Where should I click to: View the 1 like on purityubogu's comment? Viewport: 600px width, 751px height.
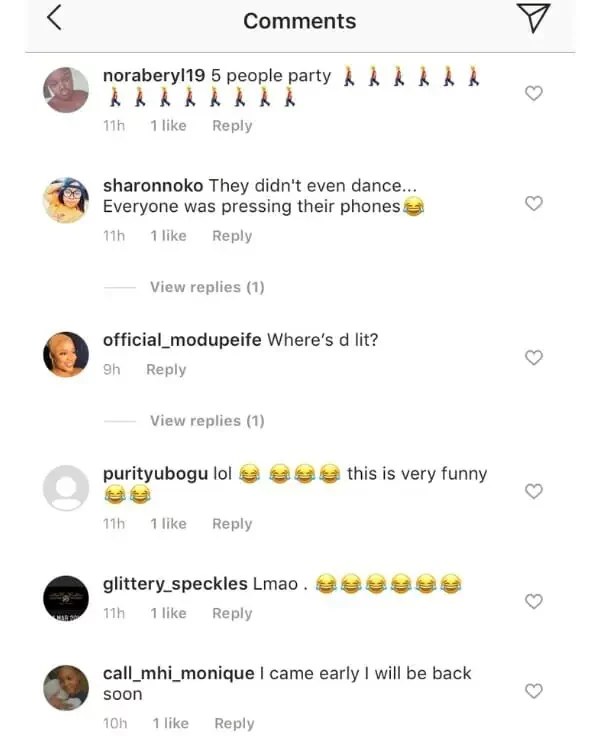[168, 524]
